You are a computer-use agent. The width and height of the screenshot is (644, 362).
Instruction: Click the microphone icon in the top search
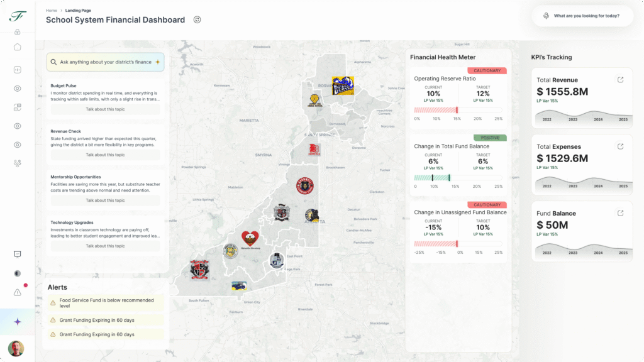click(x=546, y=16)
